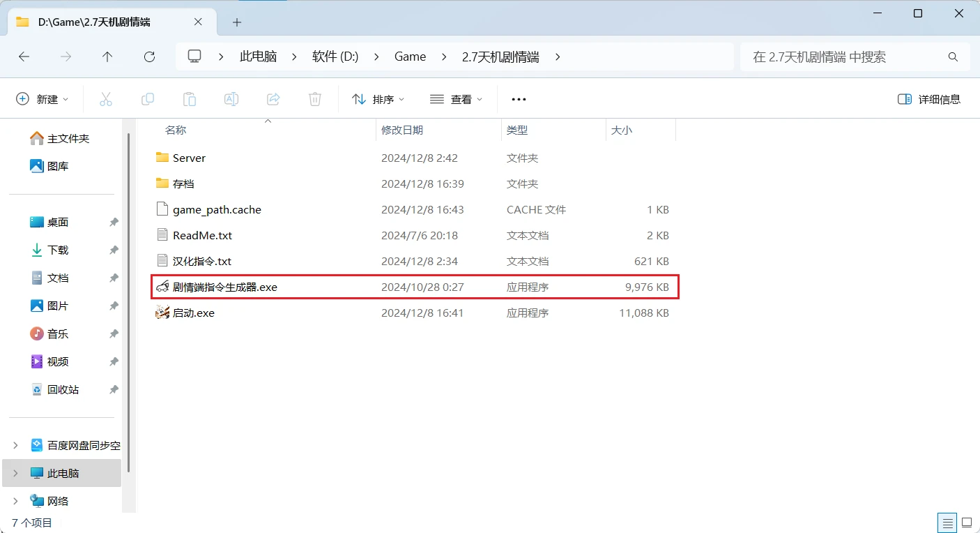Go forward with the forward arrow
This screenshot has height=533, width=980.
[66, 57]
